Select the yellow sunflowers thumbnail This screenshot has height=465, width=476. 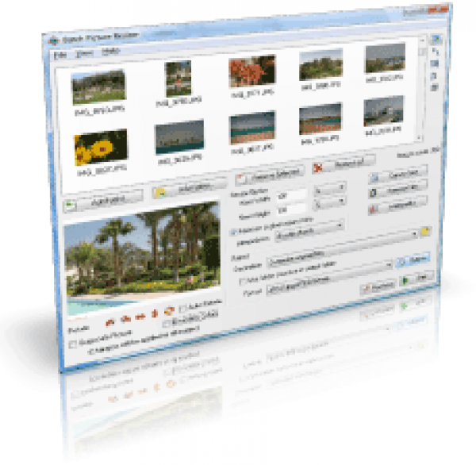click(101, 148)
